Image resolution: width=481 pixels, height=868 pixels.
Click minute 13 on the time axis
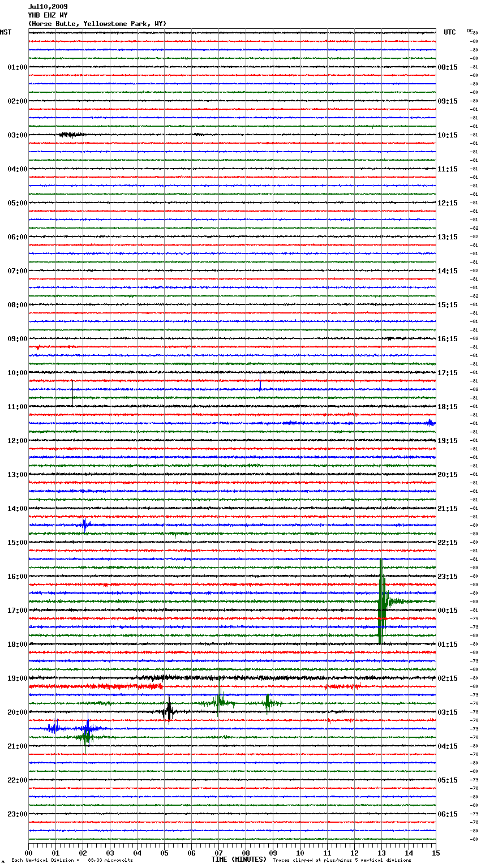(381, 853)
